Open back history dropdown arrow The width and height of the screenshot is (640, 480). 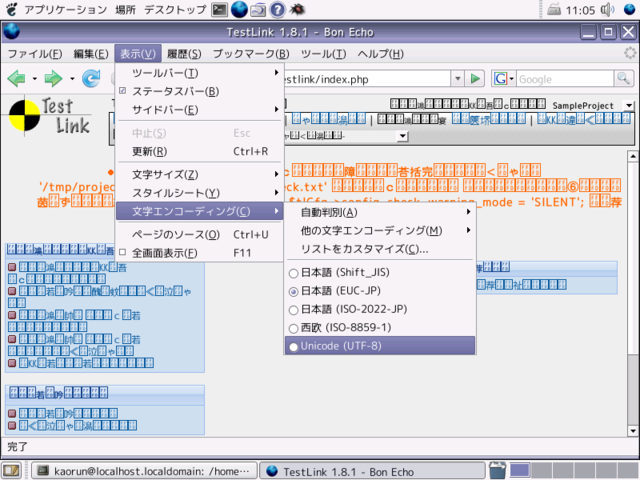click(x=35, y=78)
